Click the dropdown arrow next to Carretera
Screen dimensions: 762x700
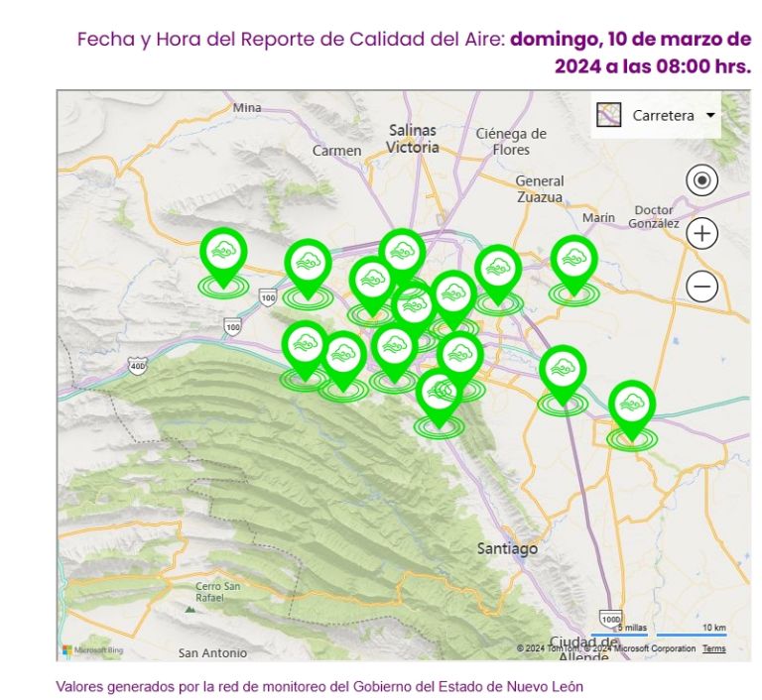[710, 116]
